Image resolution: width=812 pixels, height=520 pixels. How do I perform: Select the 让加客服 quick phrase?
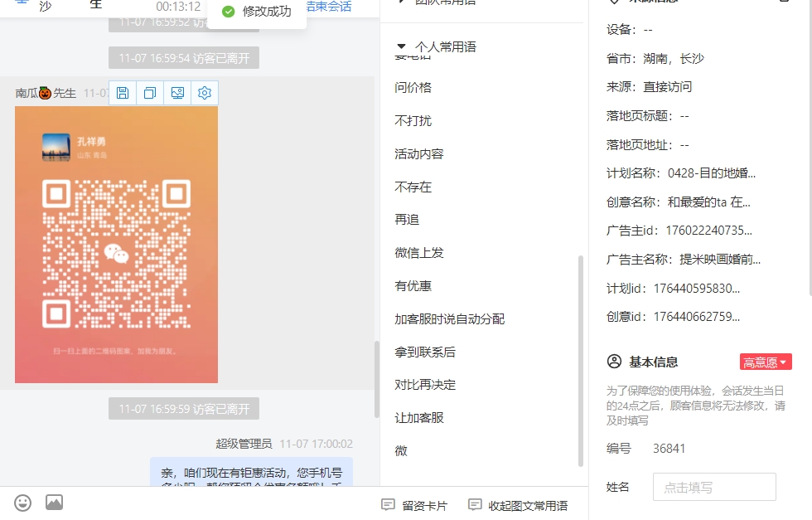coord(419,418)
